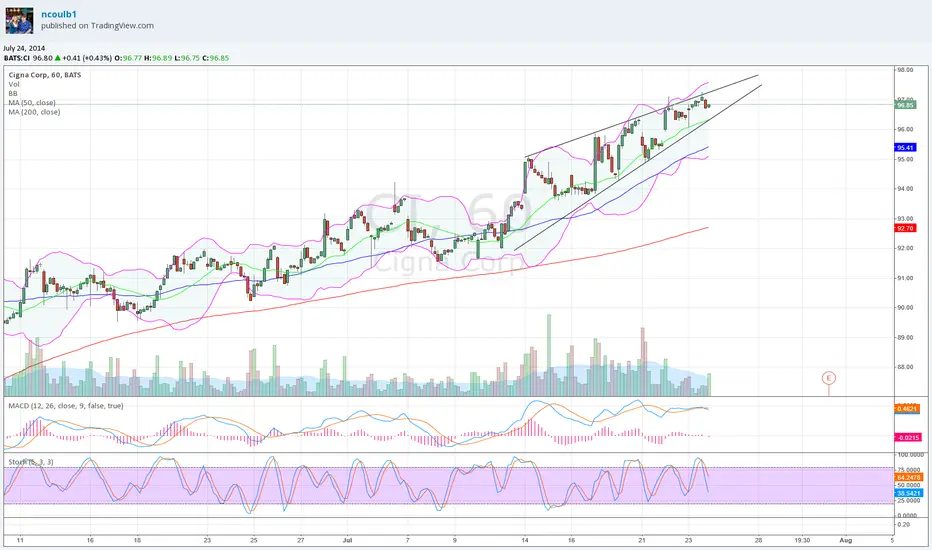
Task: Click the H:96.89 high value
Action: coord(158,58)
